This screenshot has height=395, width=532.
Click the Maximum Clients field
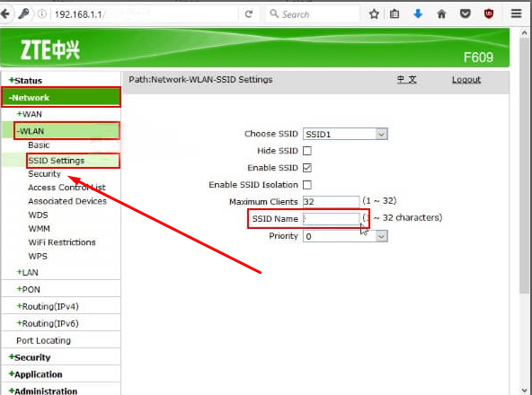pyautogui.click(x=331, y=201)
